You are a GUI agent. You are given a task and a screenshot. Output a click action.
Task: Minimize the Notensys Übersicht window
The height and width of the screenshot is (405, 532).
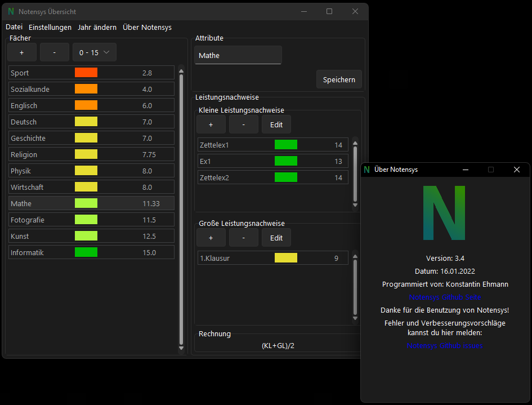pyautogui.click(x=304, y=11)
